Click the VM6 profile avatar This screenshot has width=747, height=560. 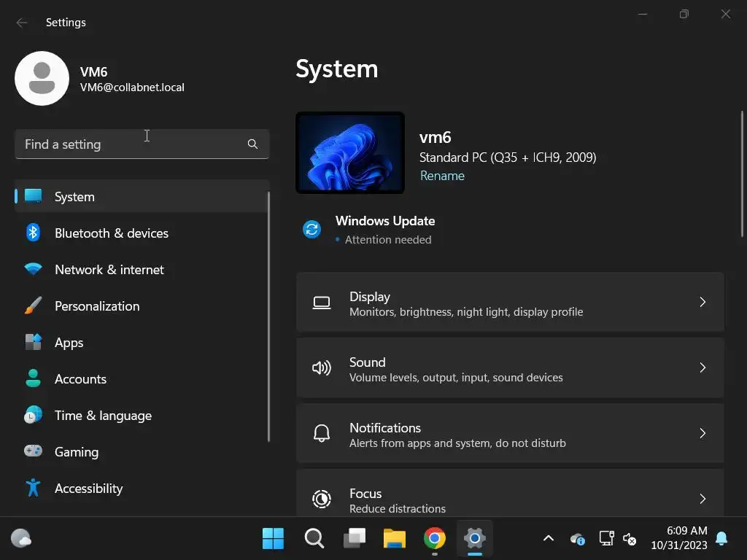(42, 78)
